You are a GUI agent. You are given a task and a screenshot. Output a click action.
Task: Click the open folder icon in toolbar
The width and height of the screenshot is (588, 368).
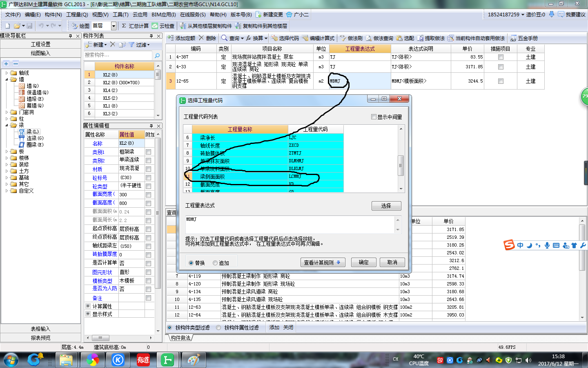pyautogui.click(x=17, y=26)
